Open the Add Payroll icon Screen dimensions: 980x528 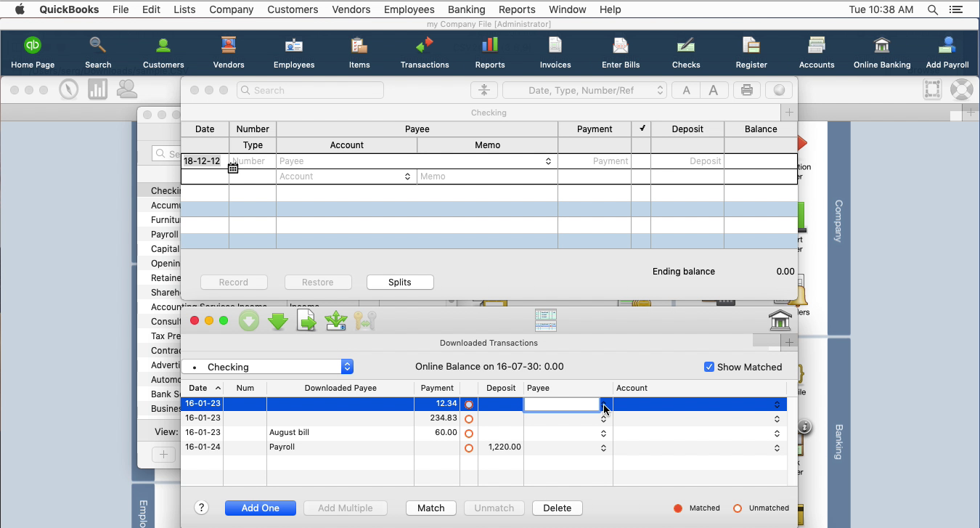(x=947, y=52)
